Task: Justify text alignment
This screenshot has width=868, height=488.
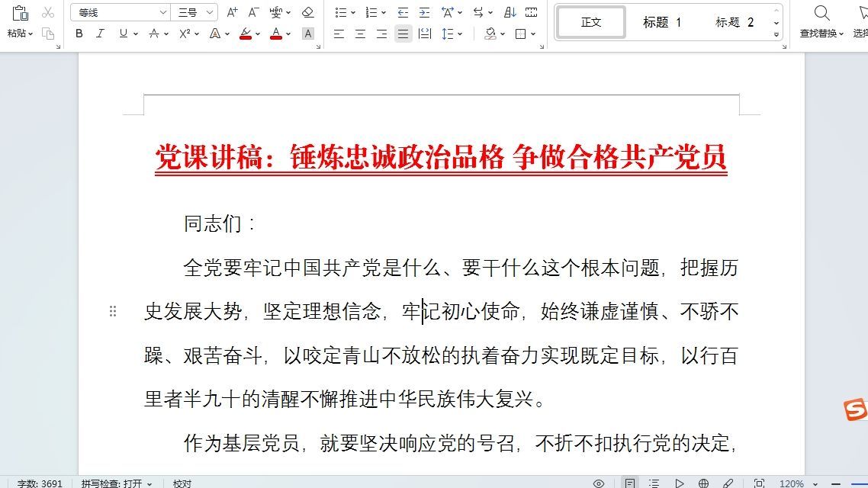Action: 403,34
